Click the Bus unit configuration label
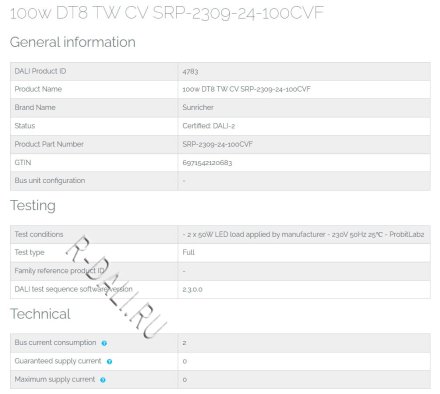This screenshot has width=440, height=394. tap(50, 180)
